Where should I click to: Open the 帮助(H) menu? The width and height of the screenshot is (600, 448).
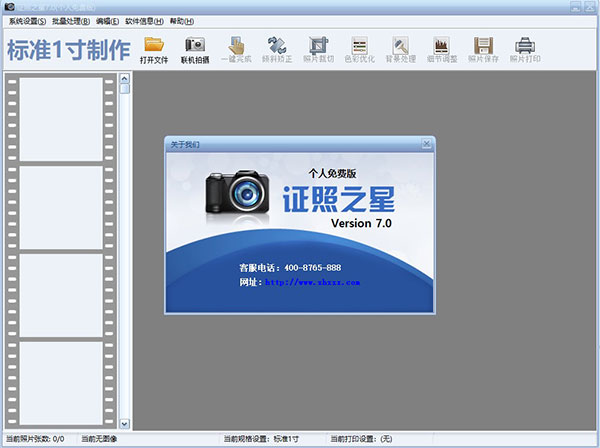[182, 21]
